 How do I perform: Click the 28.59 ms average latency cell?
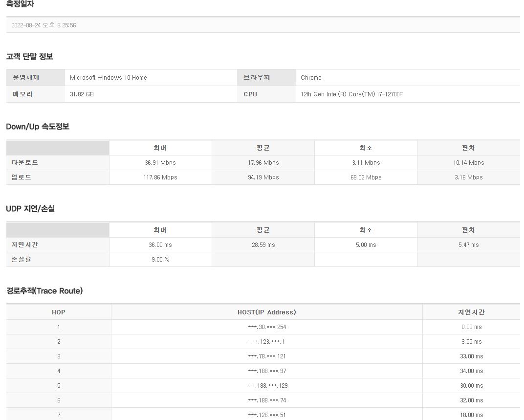pos(263,245)
